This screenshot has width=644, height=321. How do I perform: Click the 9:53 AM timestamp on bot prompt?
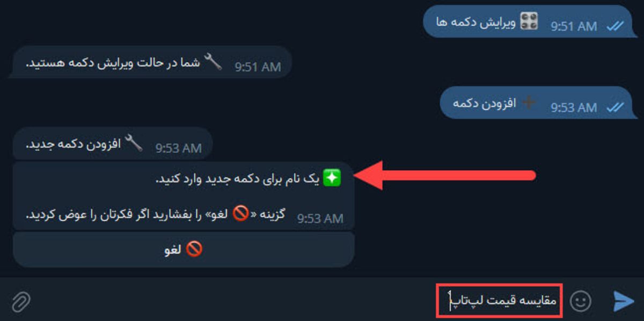tap(320, 218)
